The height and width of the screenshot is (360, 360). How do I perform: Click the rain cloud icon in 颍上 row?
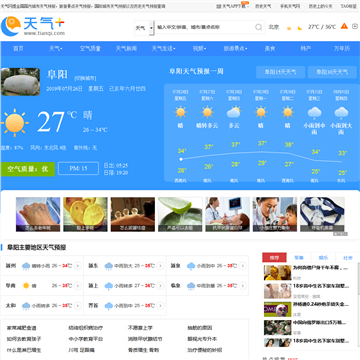tap(109, 286)
